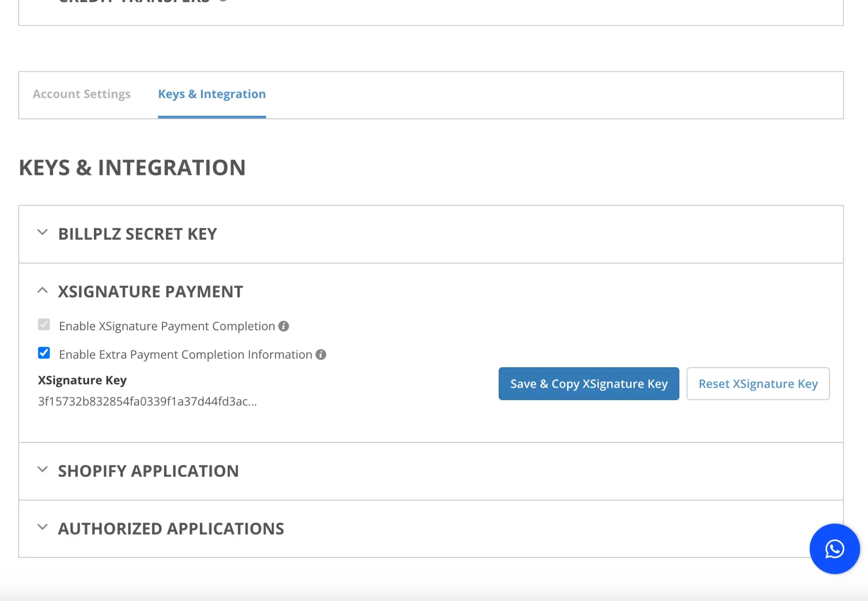This screenshot has width=868, height=601.
Task: Click info icon beside Extra Payment Completion Information
Action: [320, 355]
